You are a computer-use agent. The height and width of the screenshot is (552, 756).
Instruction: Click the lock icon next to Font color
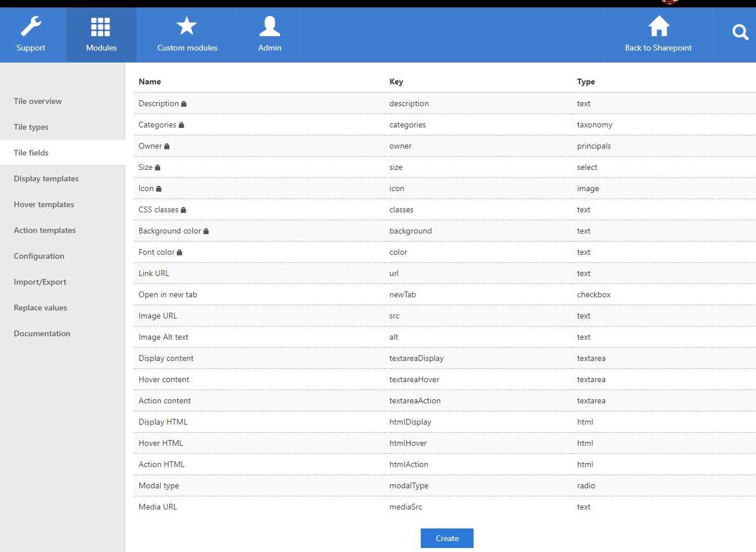pos(180,252)
